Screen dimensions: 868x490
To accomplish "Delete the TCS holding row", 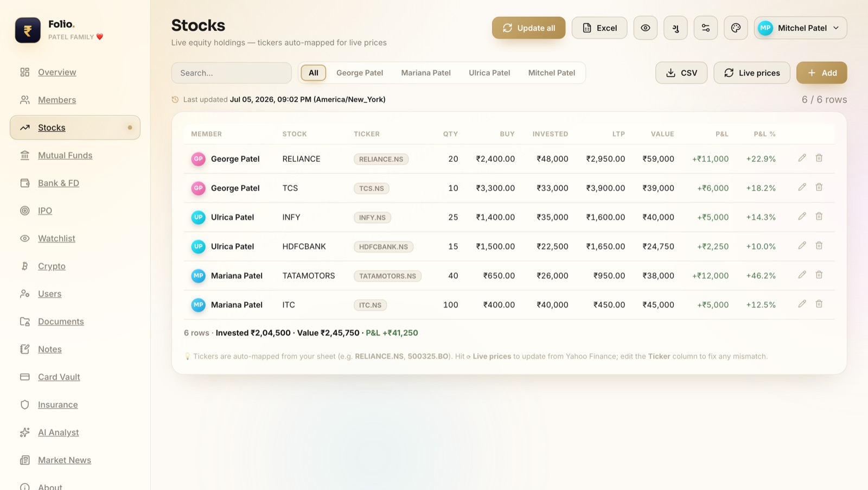I will pyautogui.click(x=819, y=187).
